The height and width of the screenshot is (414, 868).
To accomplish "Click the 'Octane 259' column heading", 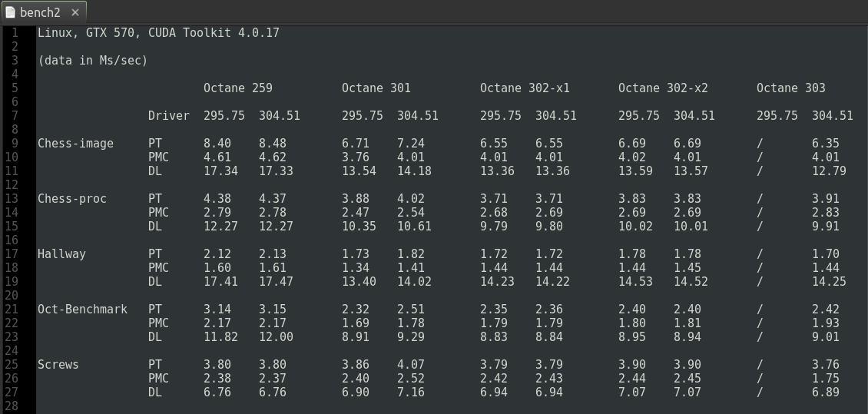I will 237,88.
